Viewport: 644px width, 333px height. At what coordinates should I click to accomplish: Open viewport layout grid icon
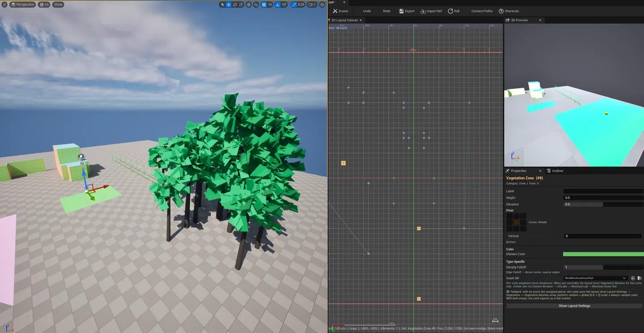click(x=322, y=4)
